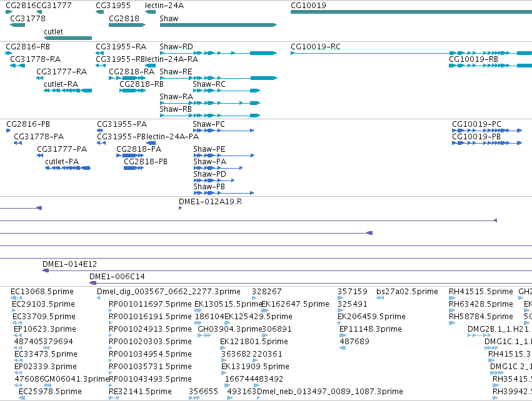Click protein lectin-24A-PA

point(151,143)
